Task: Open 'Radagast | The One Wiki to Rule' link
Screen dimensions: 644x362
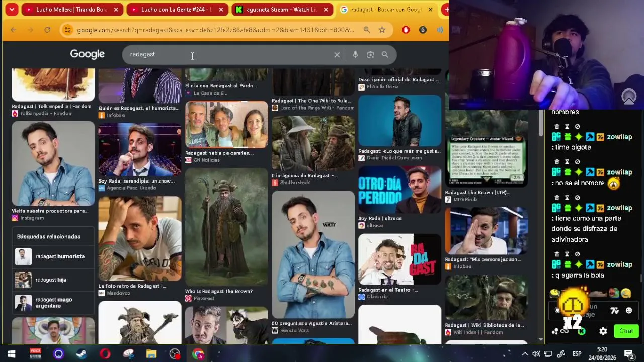Action: point(311,101)
